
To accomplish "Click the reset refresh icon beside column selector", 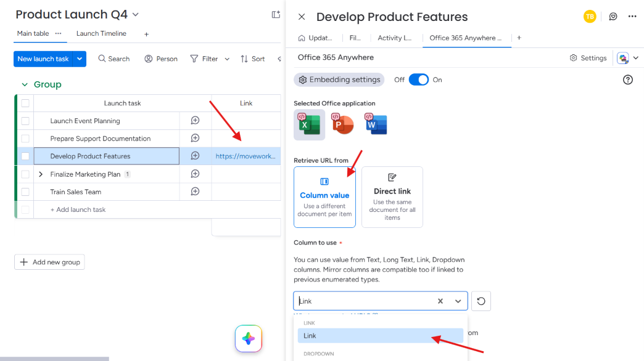I will (x=481, y=301).
